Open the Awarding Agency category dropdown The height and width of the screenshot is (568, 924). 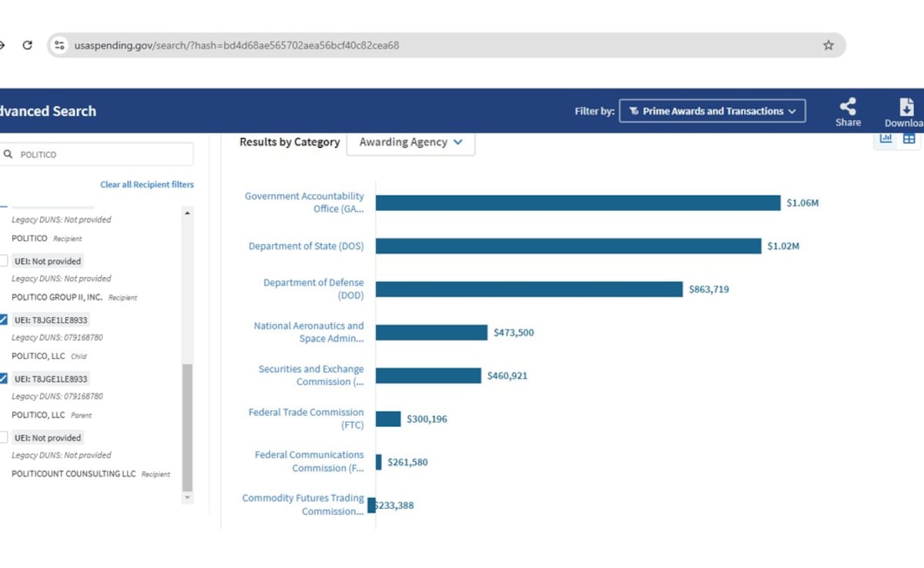tap(410, 142)
